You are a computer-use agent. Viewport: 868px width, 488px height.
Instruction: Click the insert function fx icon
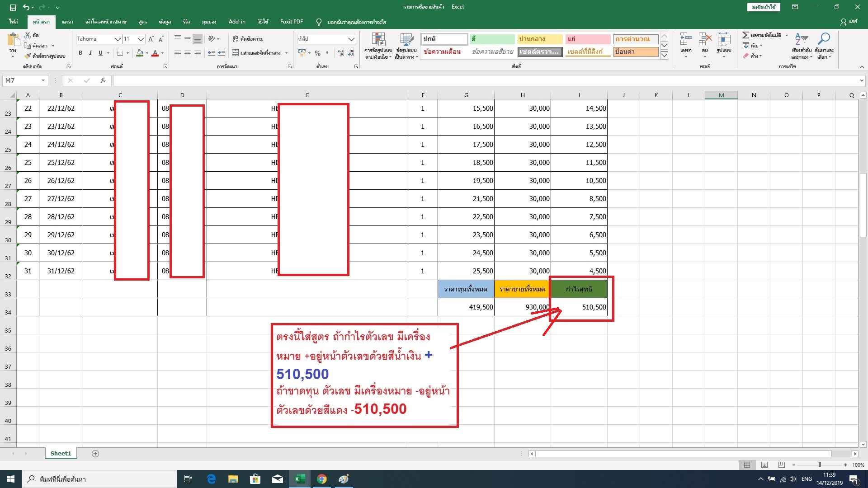click(x=103, y=80)
